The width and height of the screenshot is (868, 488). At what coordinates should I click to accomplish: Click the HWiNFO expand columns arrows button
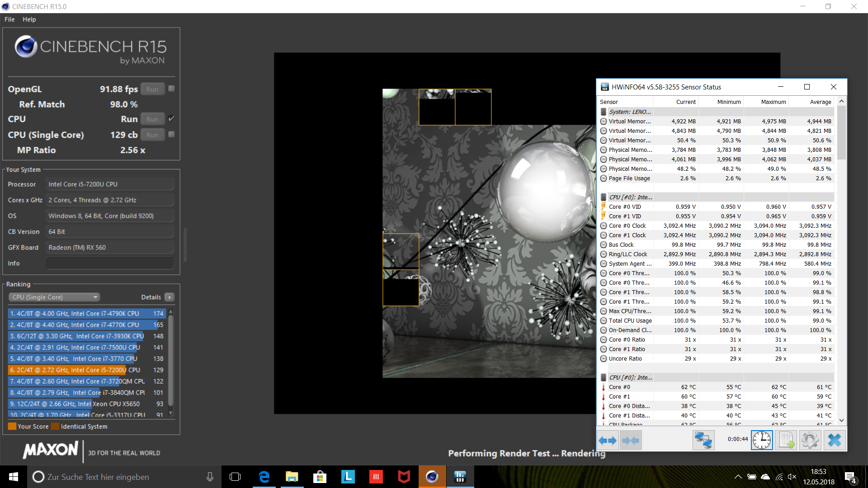(x=608, y=440)
